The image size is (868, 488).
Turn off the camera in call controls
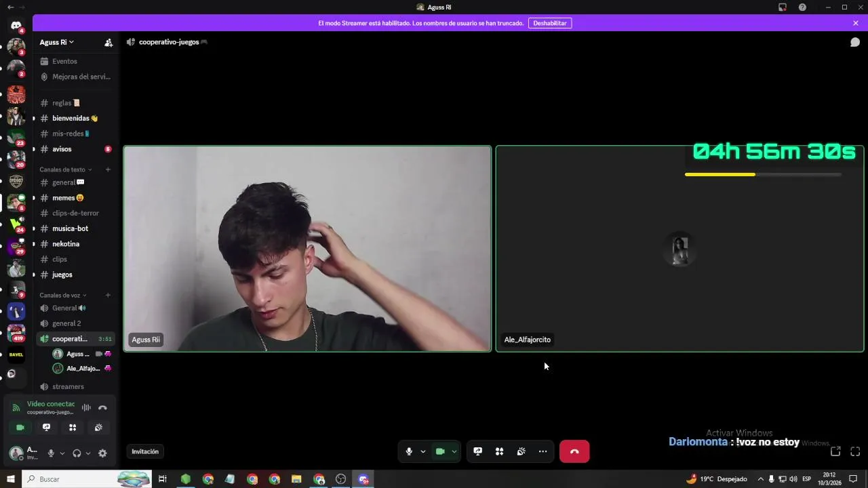pyautogui.click(x=440, y=451)
